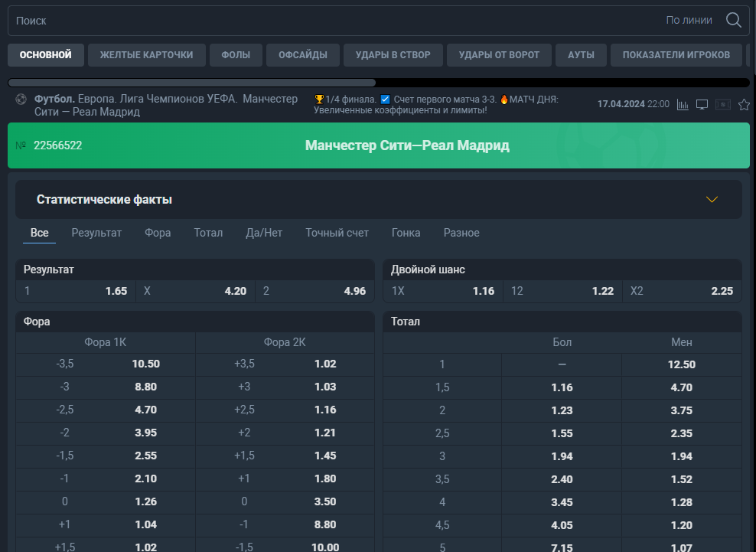Open football pitch match tracker icon
The height and width of the screenshot is (552, 756).
pos(723,105)
